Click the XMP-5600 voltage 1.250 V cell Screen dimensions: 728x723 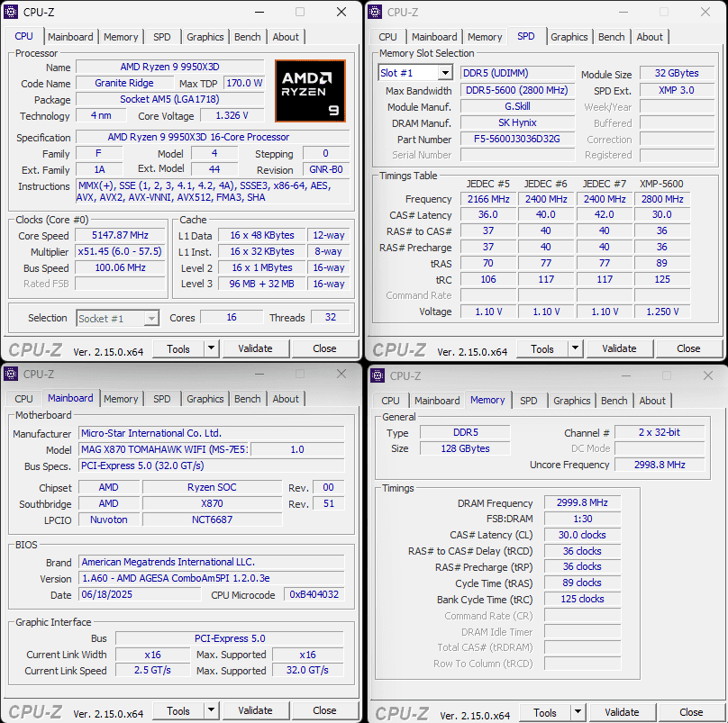[x=662, y=312]
